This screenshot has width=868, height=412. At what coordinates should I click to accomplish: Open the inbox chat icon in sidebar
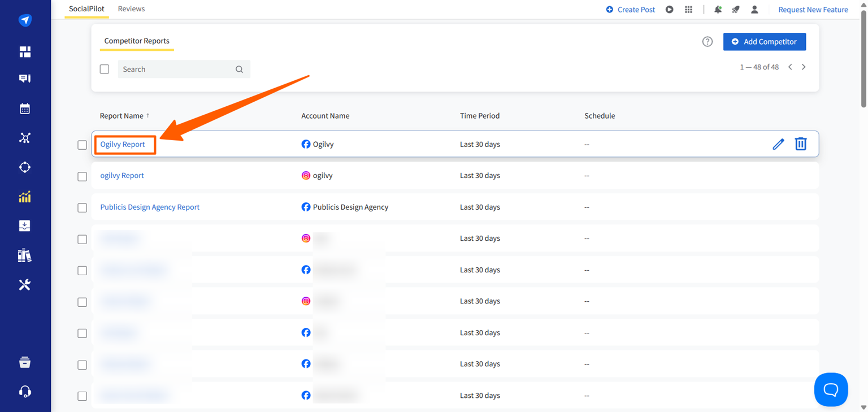(25, 79)
